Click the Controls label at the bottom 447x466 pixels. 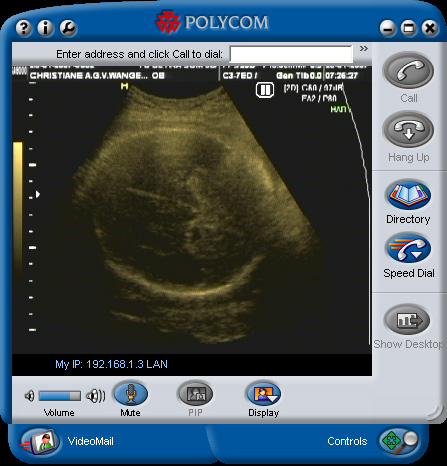(347, 441)
